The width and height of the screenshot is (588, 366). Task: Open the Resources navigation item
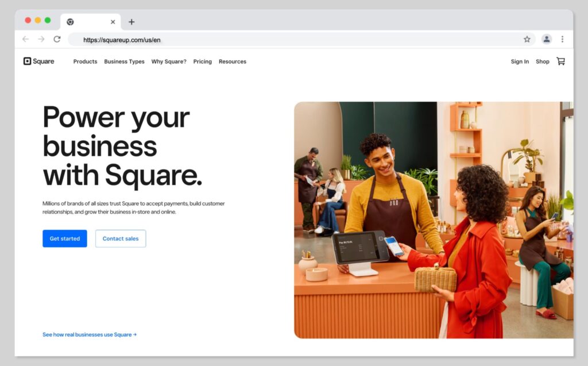point(232,61)
